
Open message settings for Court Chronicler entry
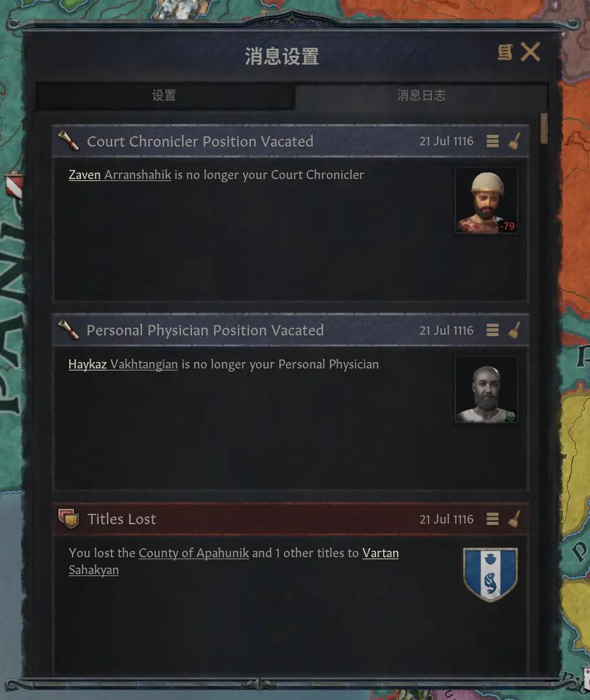(x=492, y=141)
